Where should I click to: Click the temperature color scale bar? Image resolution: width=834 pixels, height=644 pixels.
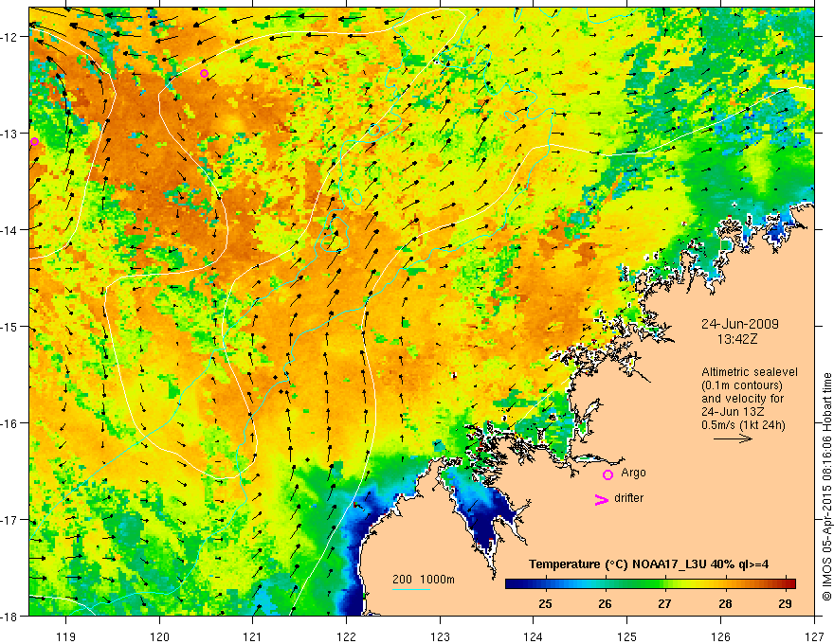click(650, 583)
